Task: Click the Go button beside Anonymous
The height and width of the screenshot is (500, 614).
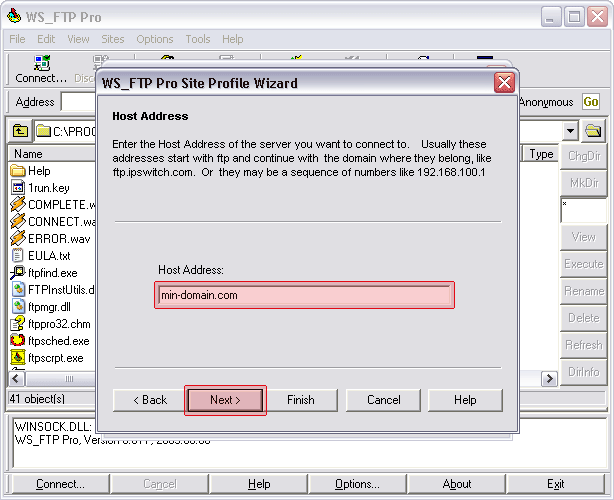Action: [591, 102]
